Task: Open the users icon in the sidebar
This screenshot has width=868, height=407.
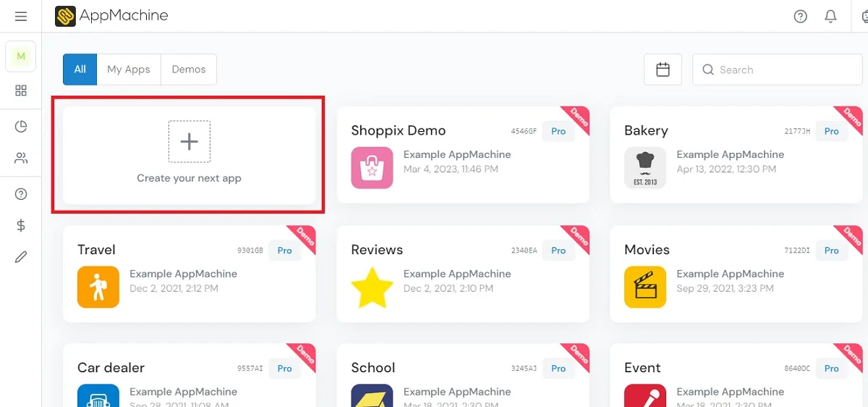Action: coord(21,159)
